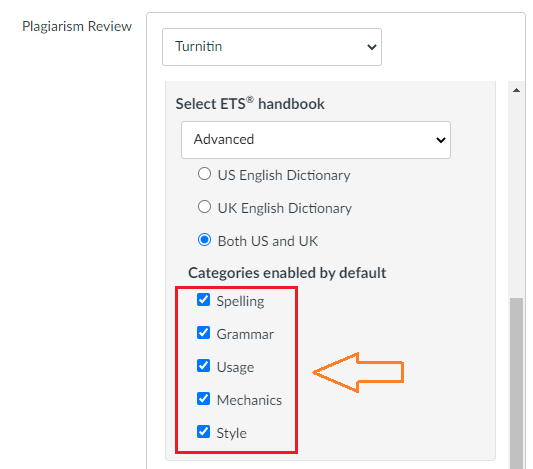Click the UK English Dictionary label text

point(285,208)
